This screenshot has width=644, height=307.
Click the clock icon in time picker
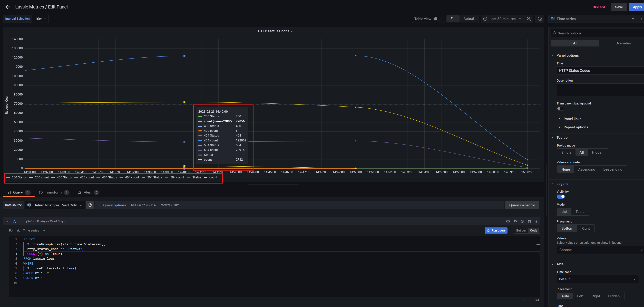(x=485, y=19)
